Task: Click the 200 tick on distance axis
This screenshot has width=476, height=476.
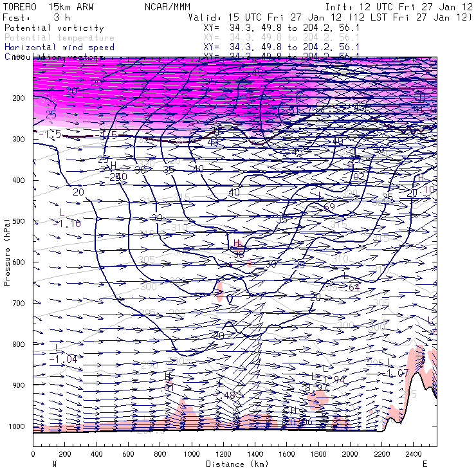Action: tap(65, 454)
